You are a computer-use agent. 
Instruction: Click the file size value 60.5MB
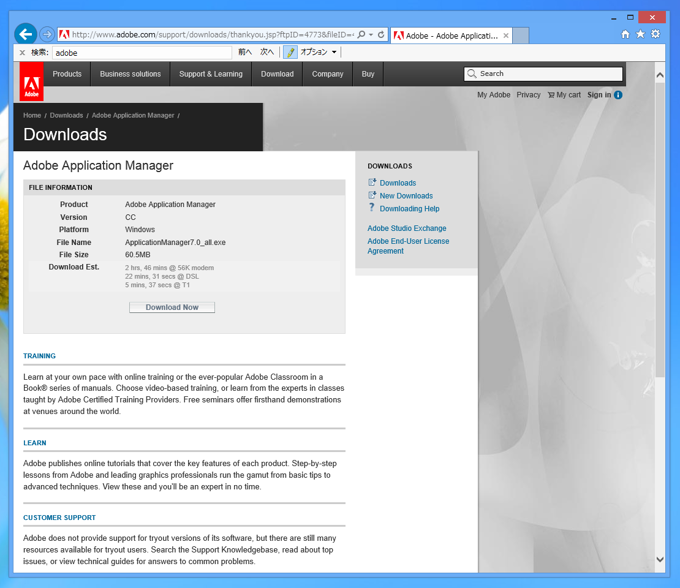137,255
